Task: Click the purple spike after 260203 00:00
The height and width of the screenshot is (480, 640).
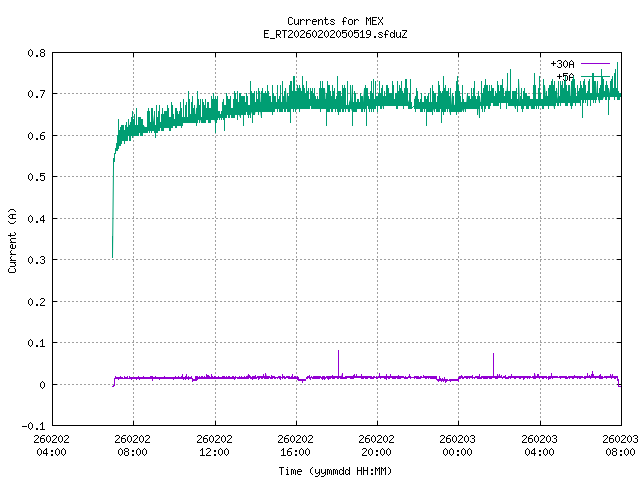Action: pyautogui.click(x=493, y=364)
